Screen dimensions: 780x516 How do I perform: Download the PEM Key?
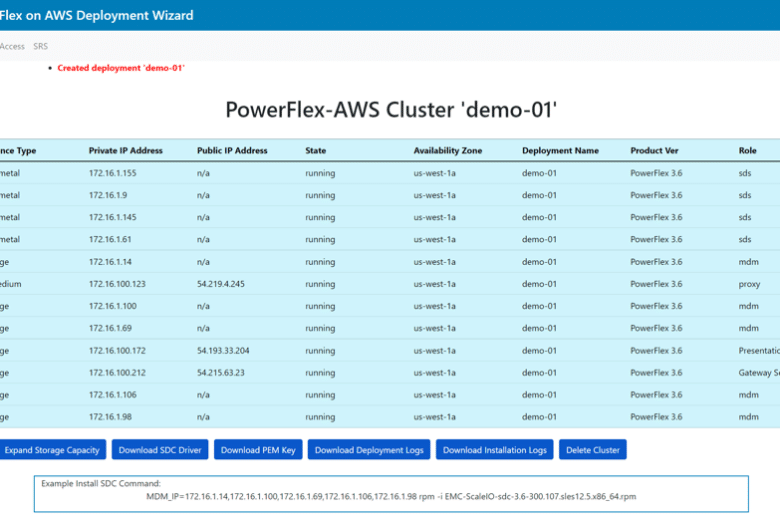[x=258, y=450]
